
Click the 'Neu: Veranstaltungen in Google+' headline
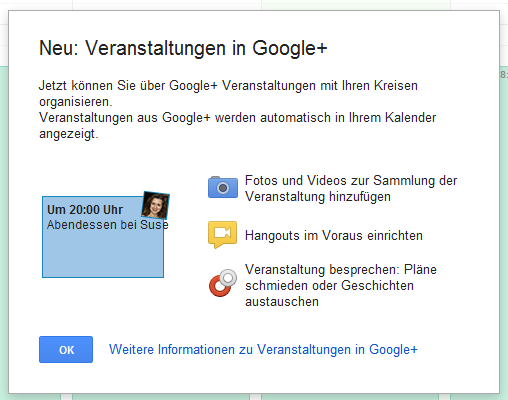coord(183,48)
